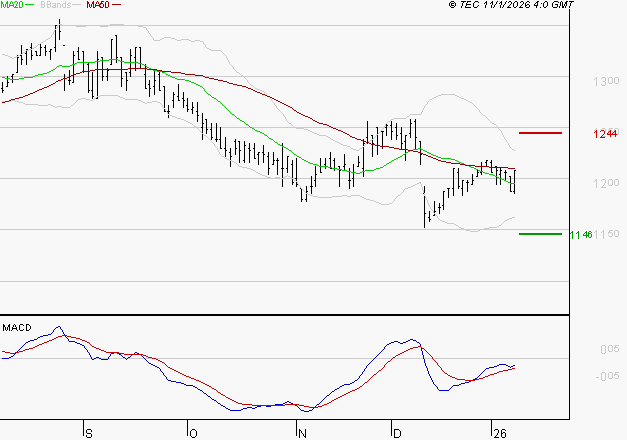
Task: Click the TEC copyright timestamp text
Action: (x=511, y=5)
